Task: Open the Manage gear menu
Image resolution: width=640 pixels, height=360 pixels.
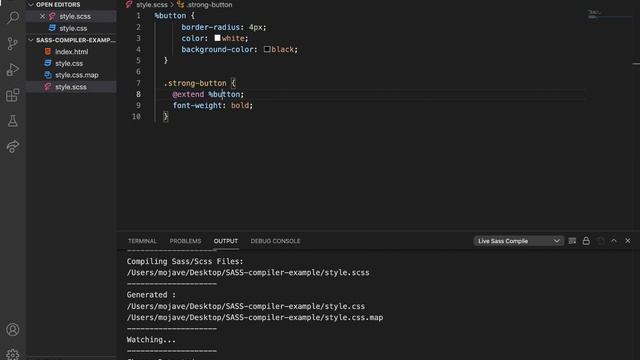Action: coord(13,354)
